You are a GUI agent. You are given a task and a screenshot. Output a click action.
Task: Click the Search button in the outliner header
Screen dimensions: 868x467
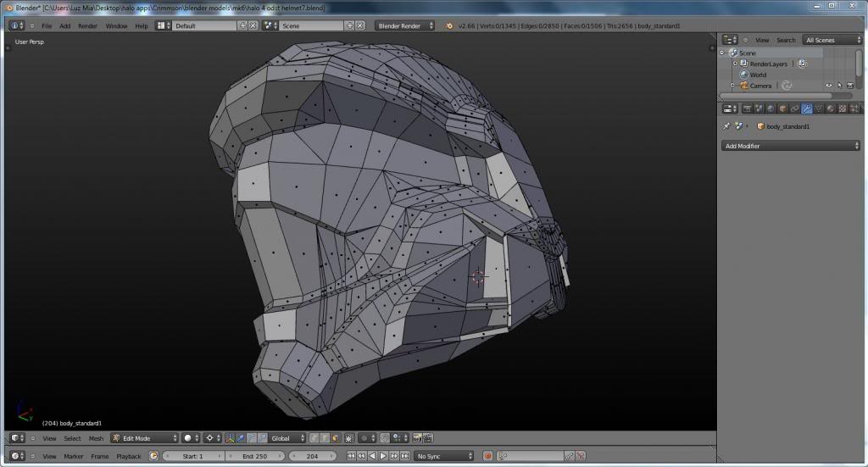tap(786, 40)
